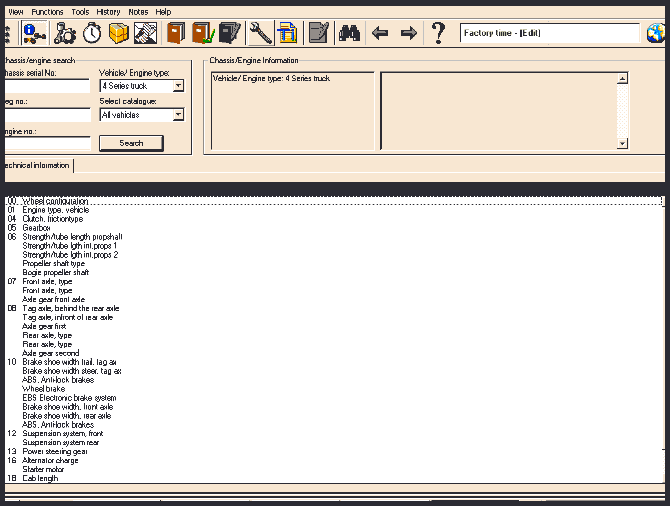Open the Functions menu
The width and height of the screenshot is (670, 506).
47,11
